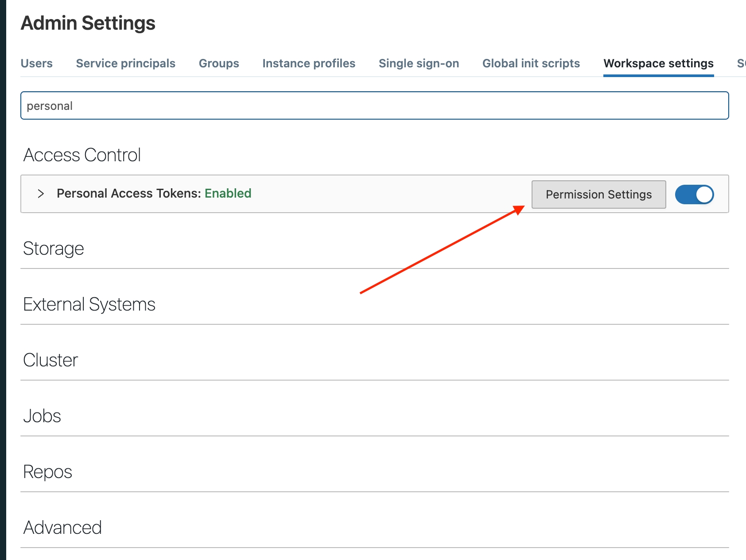Open Permission Settings for tokens

click(x=598, y=194)
